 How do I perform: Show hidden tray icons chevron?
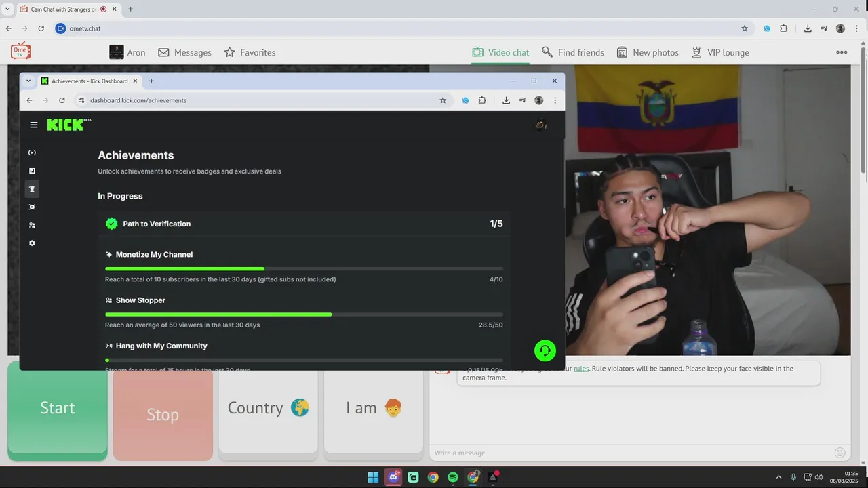[x=778, y=477]
